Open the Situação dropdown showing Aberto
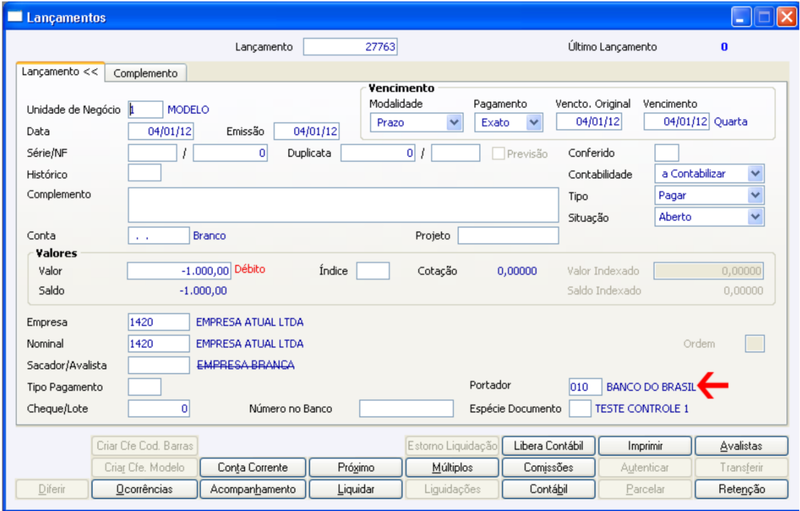This screenshot has height=511, width=800. (x=709, y=217)
